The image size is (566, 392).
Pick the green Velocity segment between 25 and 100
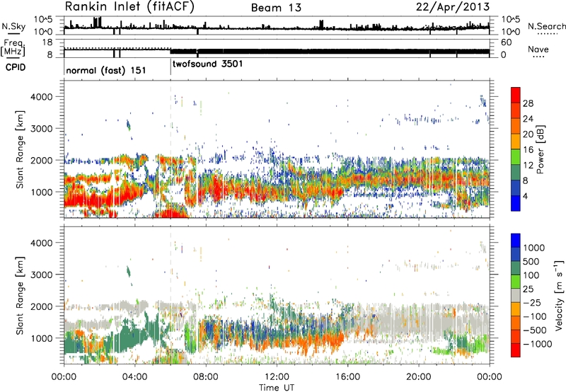[516, 282]
